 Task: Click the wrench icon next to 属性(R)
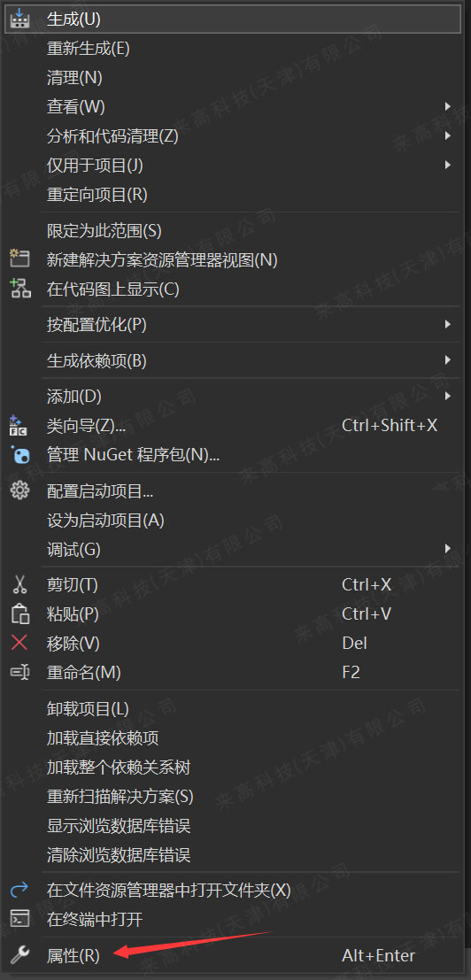(20, 955)
